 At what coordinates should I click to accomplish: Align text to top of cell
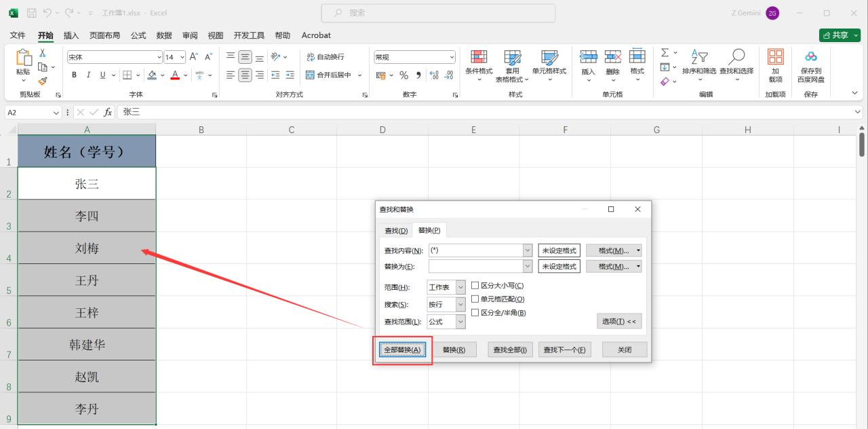pyautogui.click(x=231, y=57)
